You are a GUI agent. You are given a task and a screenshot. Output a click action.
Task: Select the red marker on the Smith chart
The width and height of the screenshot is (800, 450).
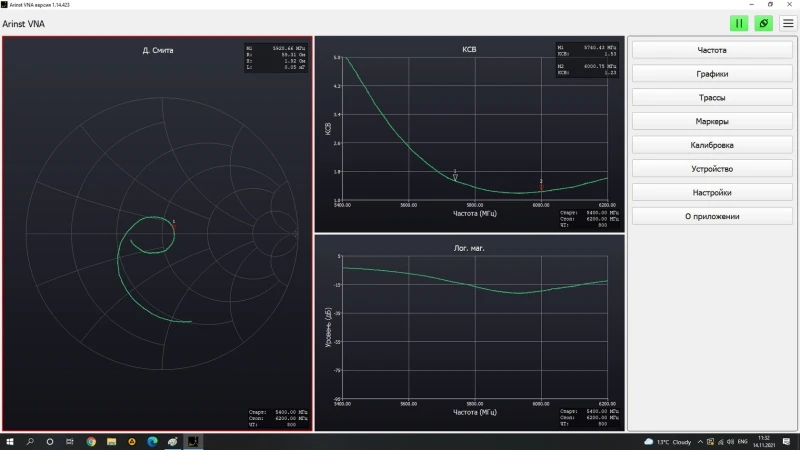(x=173, y=226)
